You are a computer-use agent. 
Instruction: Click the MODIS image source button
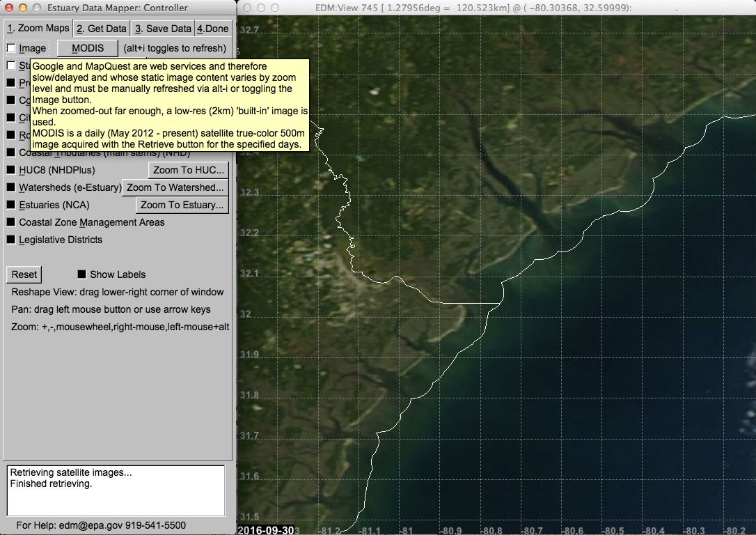click(x=88, y=48)
